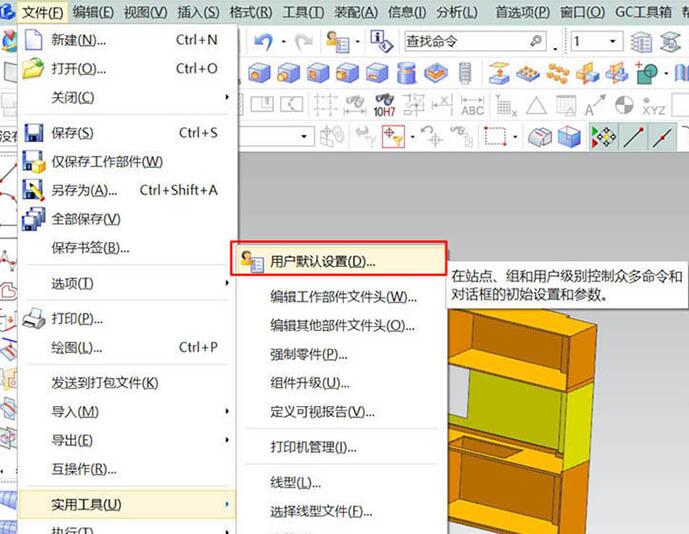Click the 10H7 tolerance icon
This screenshot has width=689, height=534.
tap(384, 105)
